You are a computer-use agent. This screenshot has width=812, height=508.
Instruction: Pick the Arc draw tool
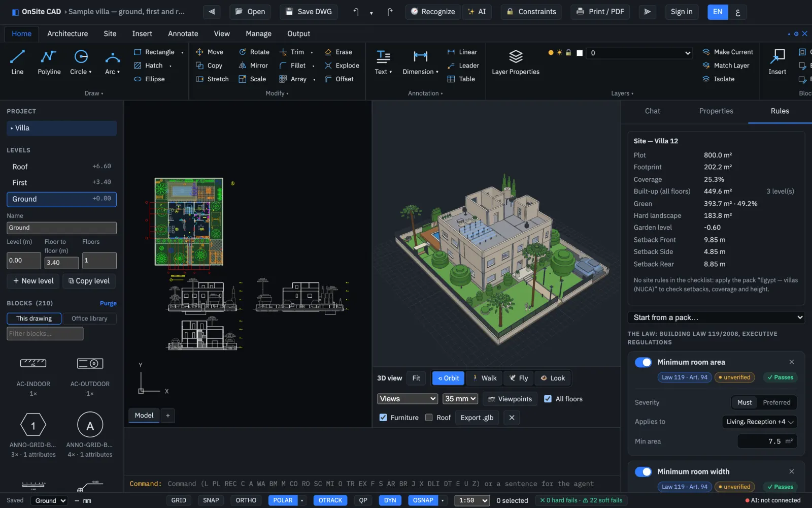pyautogui.click(x=113, y=62)
